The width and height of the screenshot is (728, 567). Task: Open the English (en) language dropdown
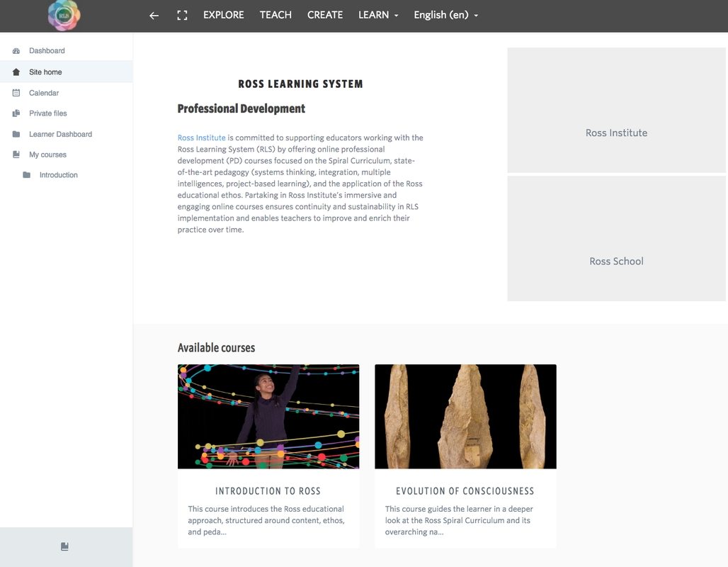pyautogui.click(x=446, y=16)
